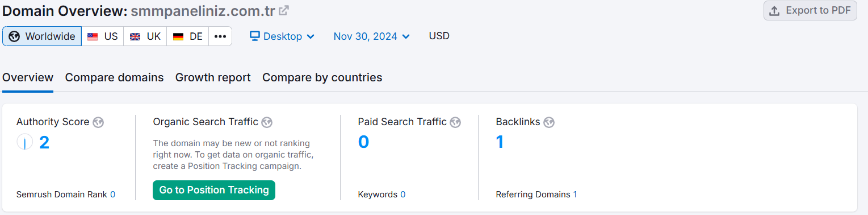Open the Desktop device dropdown
Image resolution: width=868 pixels, height=215 pixels.
pos(282,36)
